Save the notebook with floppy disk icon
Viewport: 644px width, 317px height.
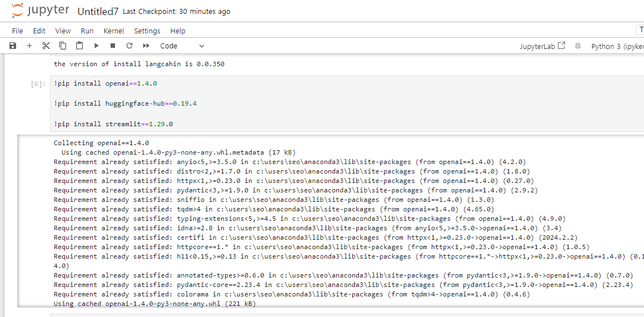pyautogui.click(x=13, y=46)
